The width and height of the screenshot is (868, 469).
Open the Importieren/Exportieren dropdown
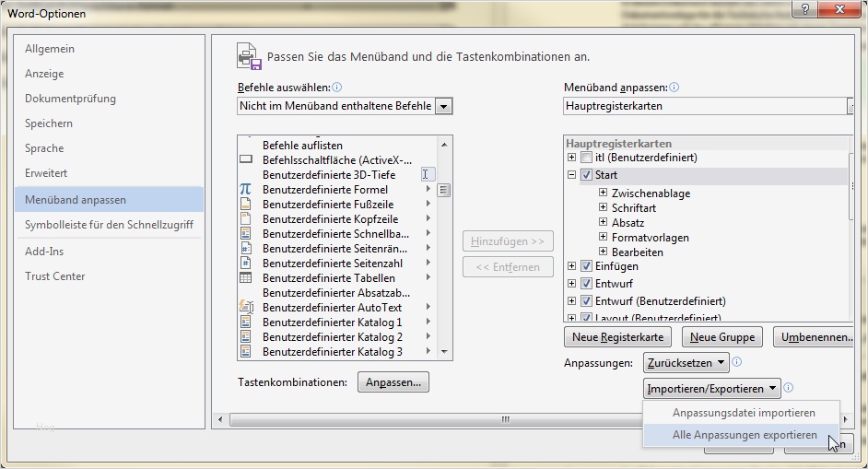pyautogui.click(x=711, y=389)
